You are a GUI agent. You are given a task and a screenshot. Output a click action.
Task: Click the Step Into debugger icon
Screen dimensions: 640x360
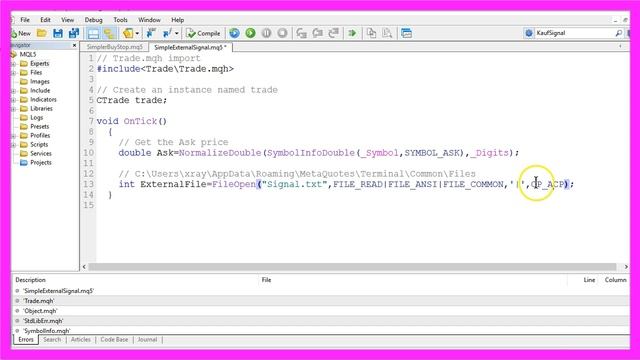pyautogui.click(x=302, y=33)
